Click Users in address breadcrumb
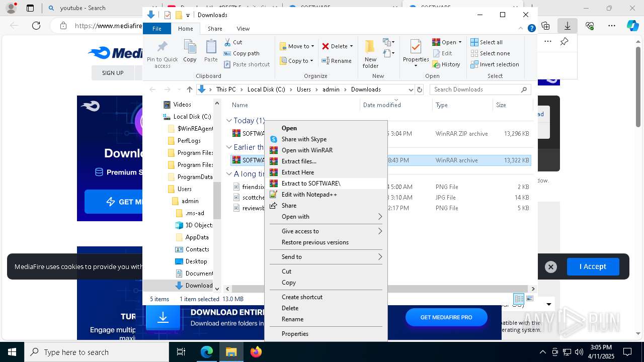Viewport: 644px width, 362px height. point(303,89)
